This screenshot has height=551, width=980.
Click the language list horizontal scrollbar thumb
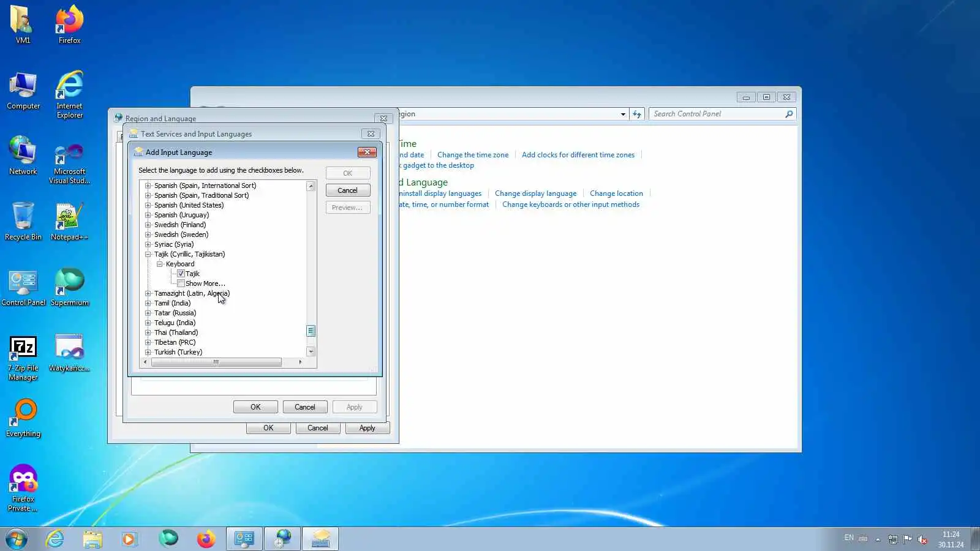click(216, 362)
